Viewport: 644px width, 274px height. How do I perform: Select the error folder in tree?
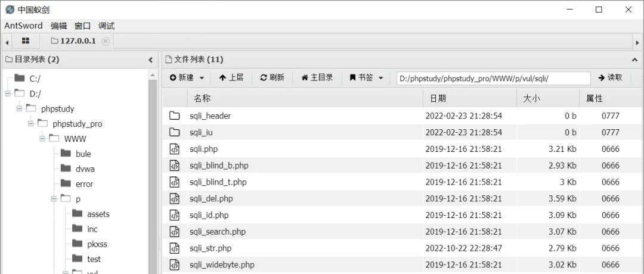(84, 184)
